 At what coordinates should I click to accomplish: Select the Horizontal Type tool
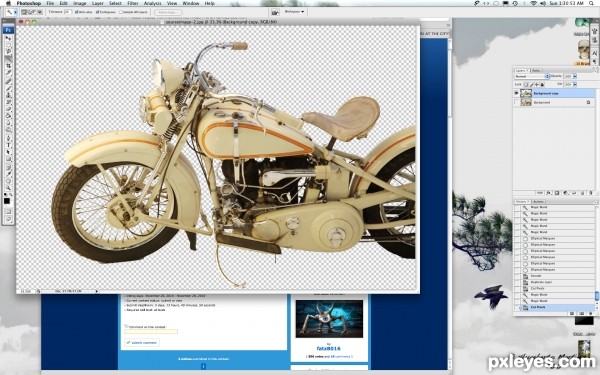pos(8,145)
